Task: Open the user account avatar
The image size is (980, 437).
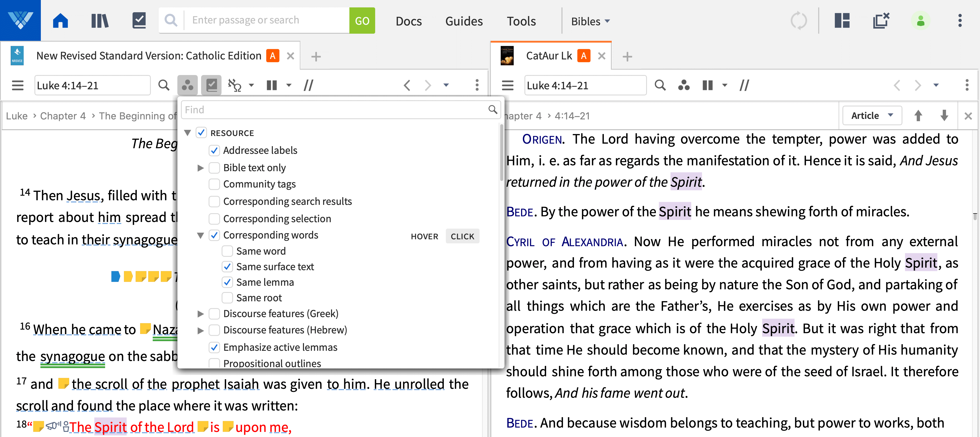Action: pos(920,21)
